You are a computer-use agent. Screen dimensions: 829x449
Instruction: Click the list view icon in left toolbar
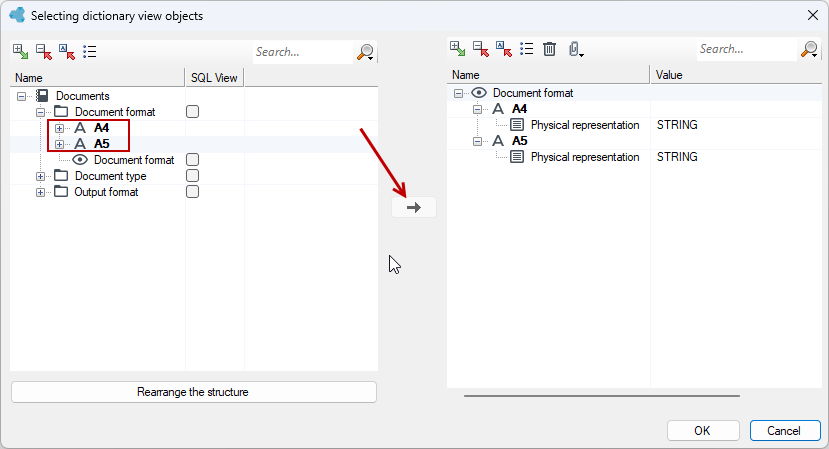tap(89, 52)
